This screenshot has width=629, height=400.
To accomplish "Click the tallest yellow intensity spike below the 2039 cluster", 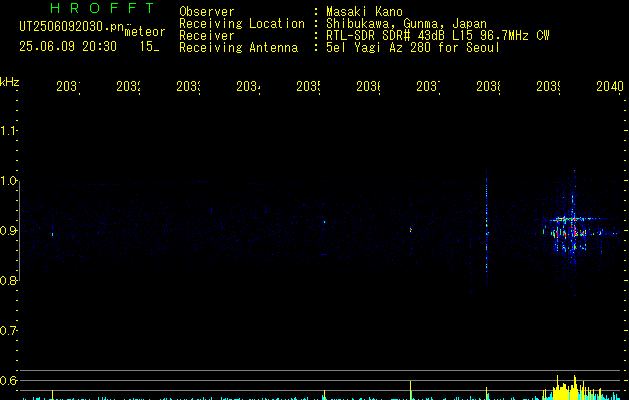I will click(x=574, y=388).
